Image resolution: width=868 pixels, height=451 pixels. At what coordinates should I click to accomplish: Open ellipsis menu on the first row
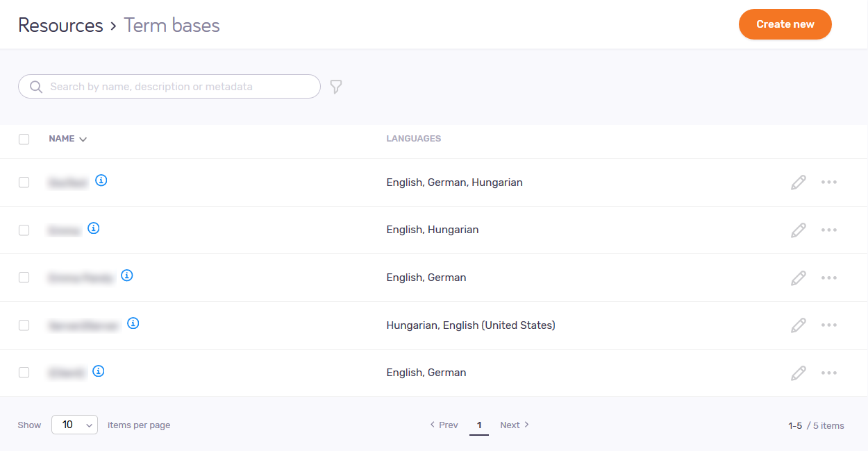[x=829, y=182]
